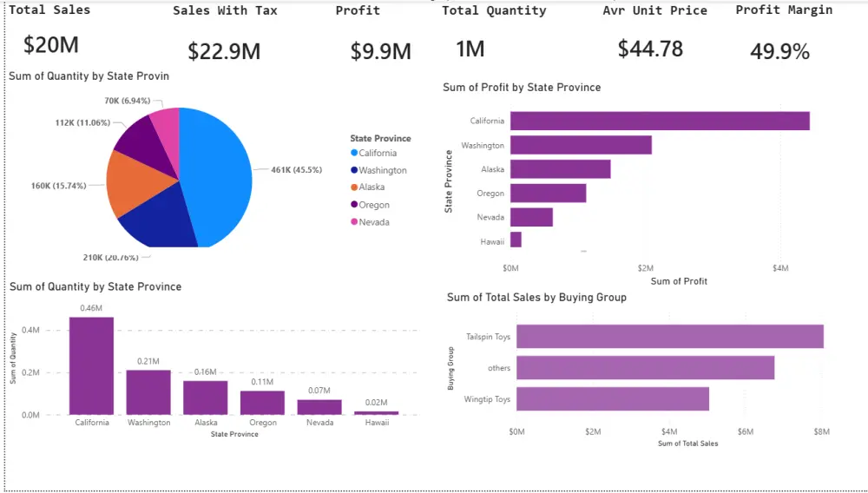Select the Washington bar in profit chart
The image size is (868, 493).
click(x=581, y=145)
